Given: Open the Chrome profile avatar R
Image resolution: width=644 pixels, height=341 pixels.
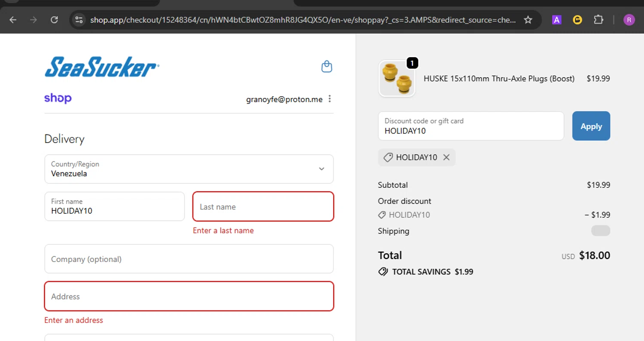Looking at the screenshot, I should pyautogui.click(x=629, y=20).
